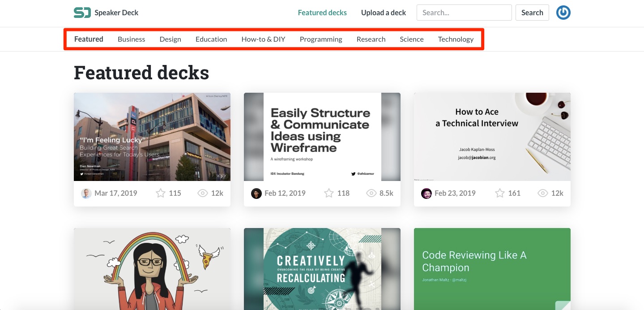
Task: Select the Programming category tab
Action: pos(321,39)
